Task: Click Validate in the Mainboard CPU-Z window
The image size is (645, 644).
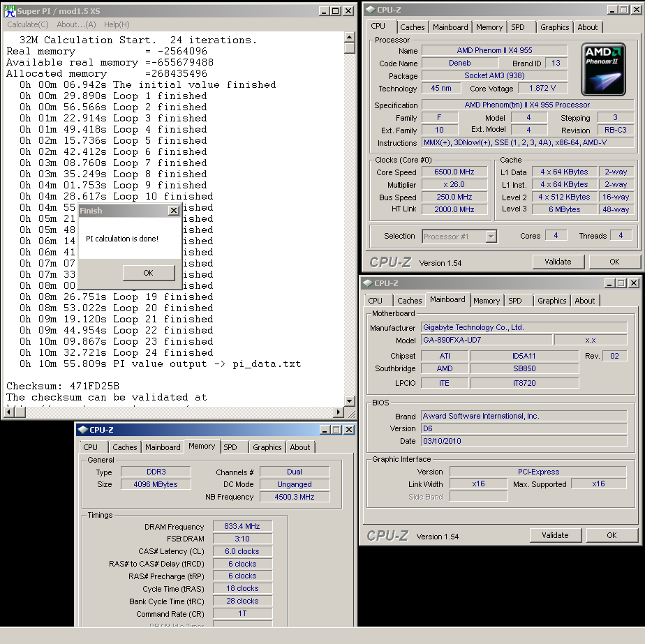Action: (555, 535)
